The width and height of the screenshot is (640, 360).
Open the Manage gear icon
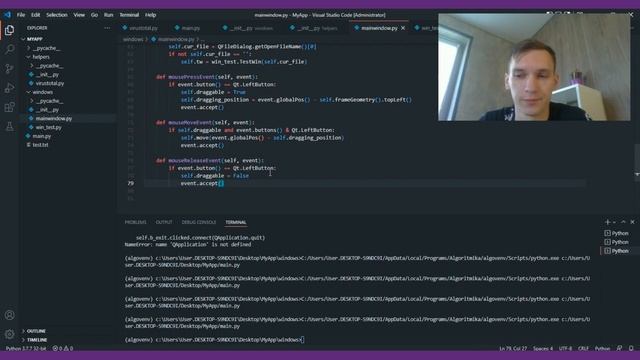(9, 334)
